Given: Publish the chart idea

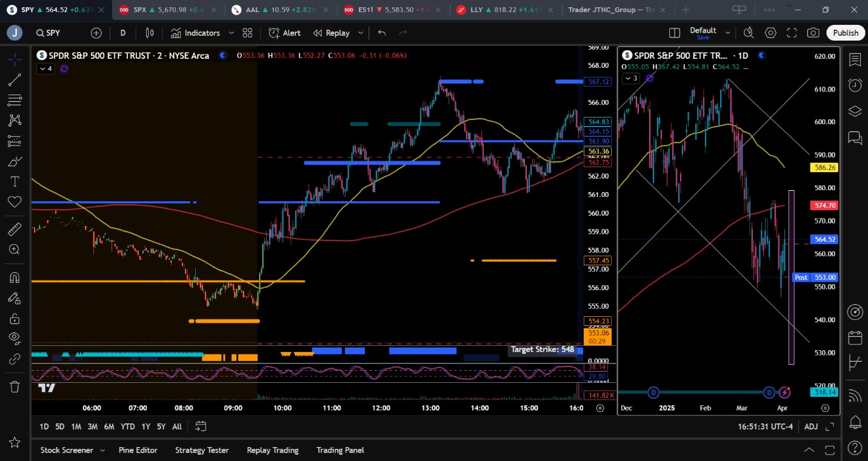Looking at the screenshot, I should point(846,33).
